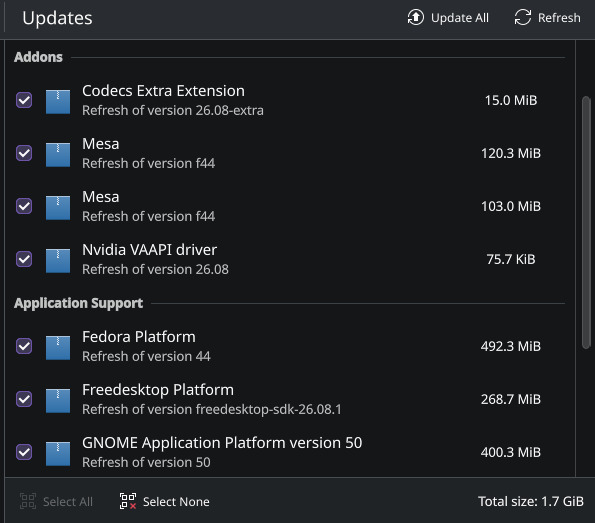Click 'Refresh of version 50' text
595x523 pixels.
pyautogui.click(x=146, y=462)
